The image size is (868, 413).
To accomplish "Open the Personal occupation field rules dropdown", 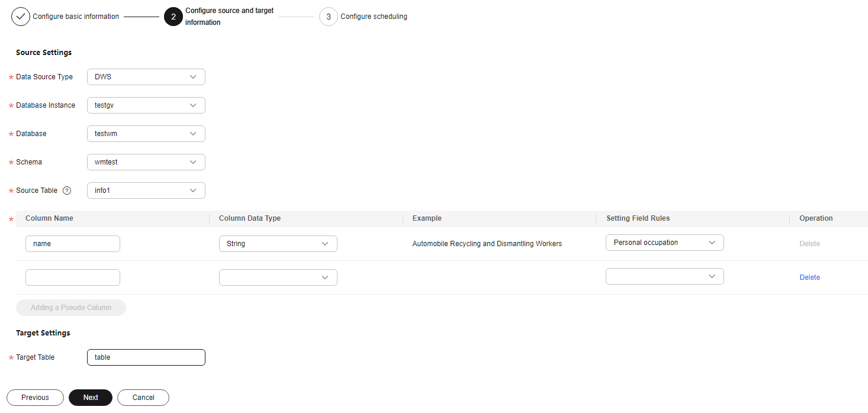I will click(x=664, y=243).
